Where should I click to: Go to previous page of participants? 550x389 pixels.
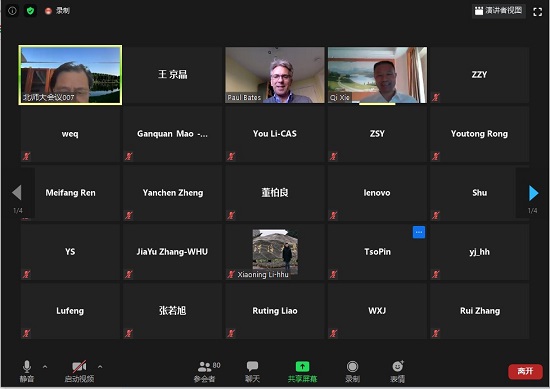click(17, 193)
